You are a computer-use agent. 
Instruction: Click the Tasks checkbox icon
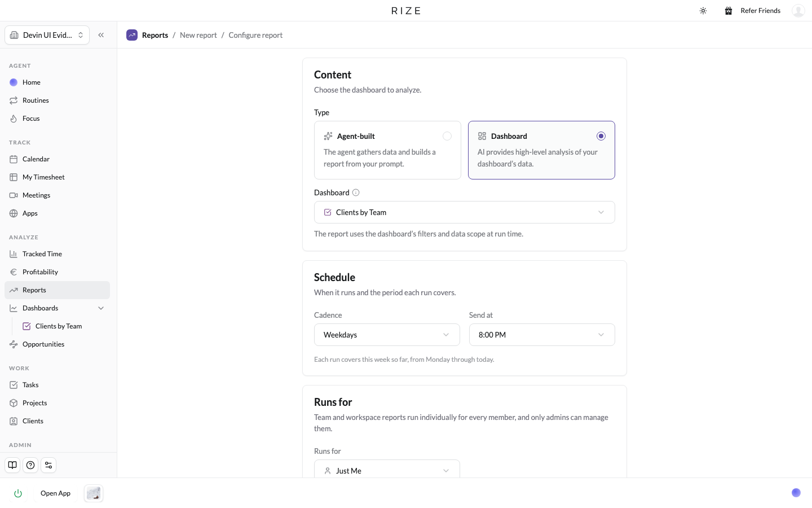pyautogui.click(x=14, y=385)
